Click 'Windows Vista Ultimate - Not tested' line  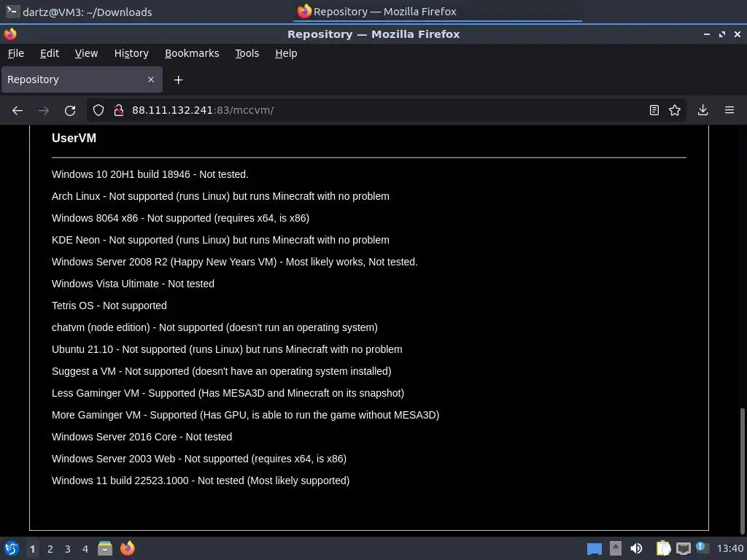pyautogui.click(x=133, y=284)
